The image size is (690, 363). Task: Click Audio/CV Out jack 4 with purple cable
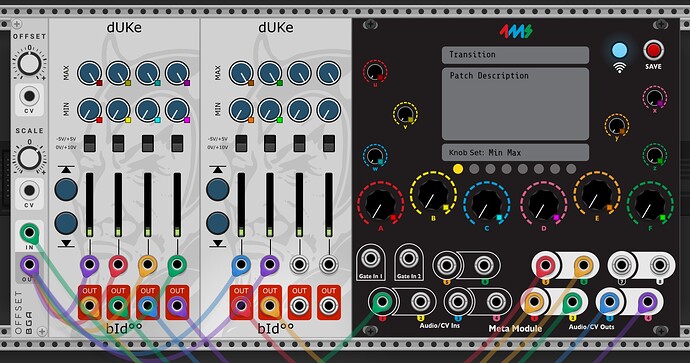coord(647,302)
